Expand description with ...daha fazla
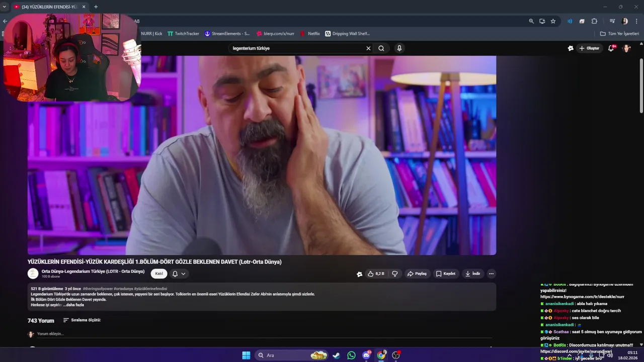This screenshot has width=644, height=362. [73, 305]
